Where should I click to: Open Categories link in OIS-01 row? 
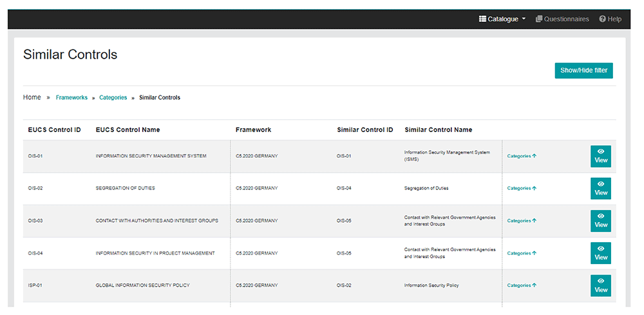pyautogui.click(x=522, y=156)
